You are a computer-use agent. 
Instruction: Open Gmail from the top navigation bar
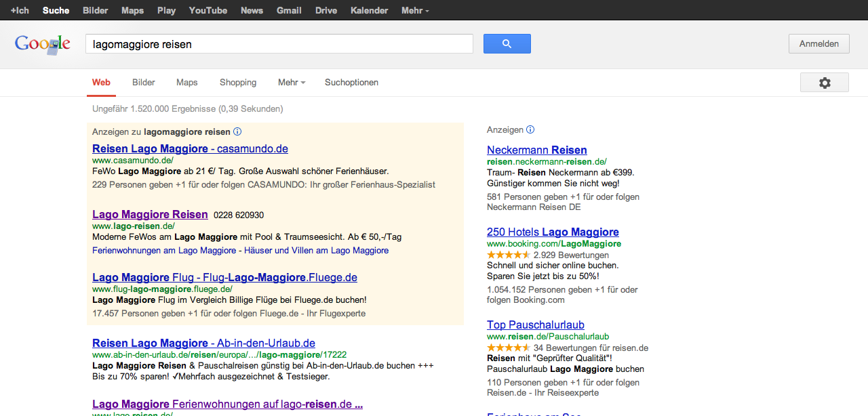coord(289,10)
